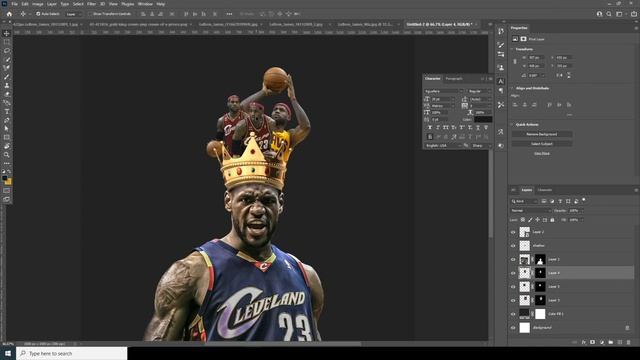Hide the Color Fill 1 layer

coord(513,314)
